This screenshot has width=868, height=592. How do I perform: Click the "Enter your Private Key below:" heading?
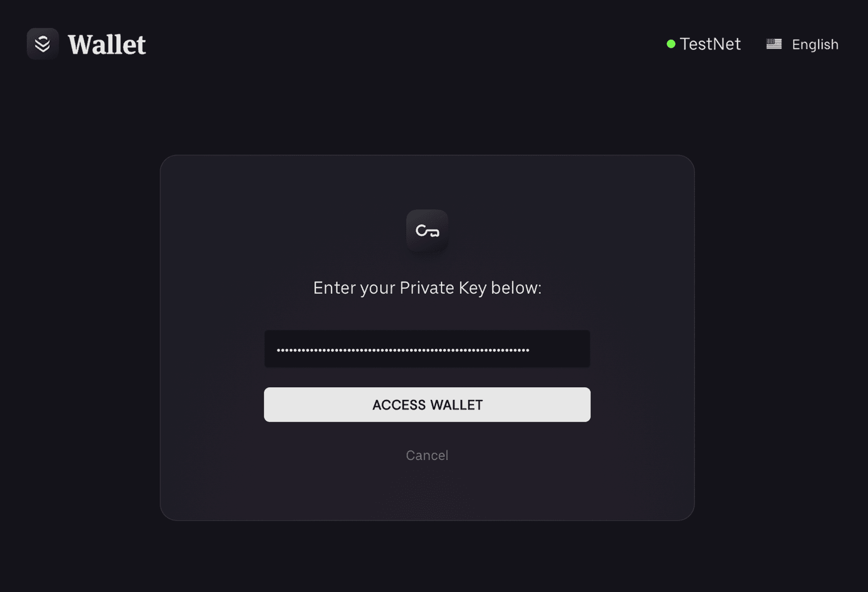(427, 288)
